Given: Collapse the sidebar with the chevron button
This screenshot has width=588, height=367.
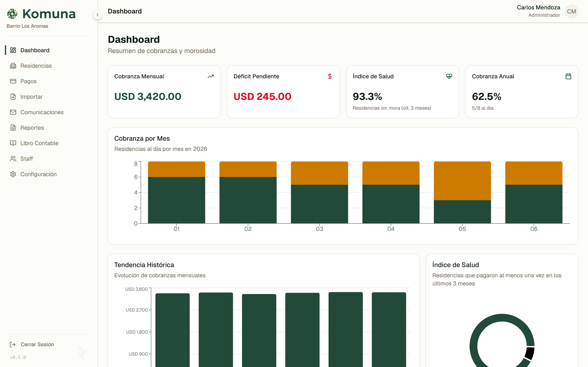Looking at the screenshot, I should pos(97,14).
